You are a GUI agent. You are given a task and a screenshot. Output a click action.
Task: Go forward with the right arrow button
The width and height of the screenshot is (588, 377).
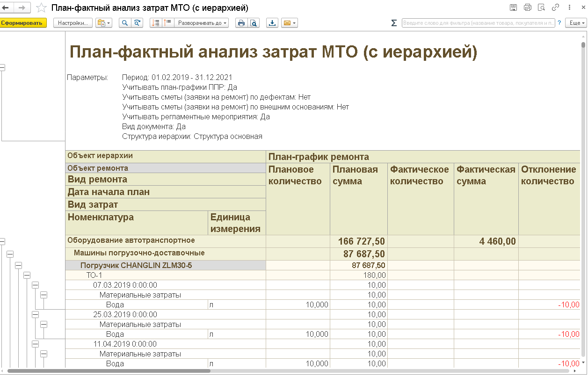(22, 7)
